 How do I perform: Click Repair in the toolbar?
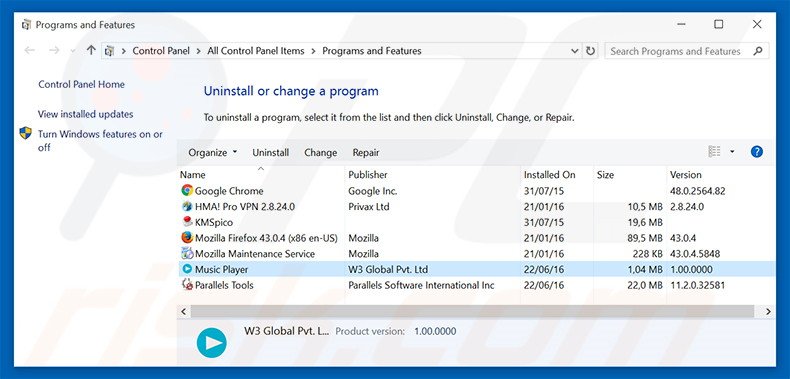pyautogui.click(x=366, y=153)
